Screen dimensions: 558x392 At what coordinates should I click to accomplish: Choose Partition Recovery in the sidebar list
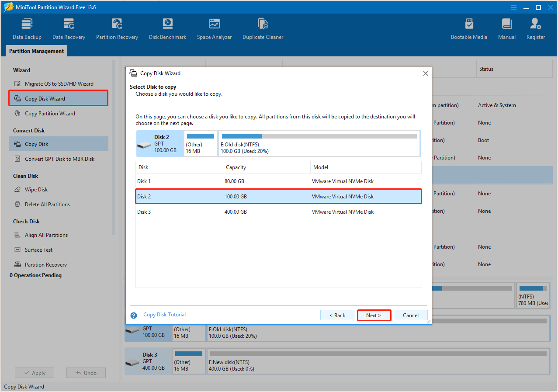coord(59,264)
